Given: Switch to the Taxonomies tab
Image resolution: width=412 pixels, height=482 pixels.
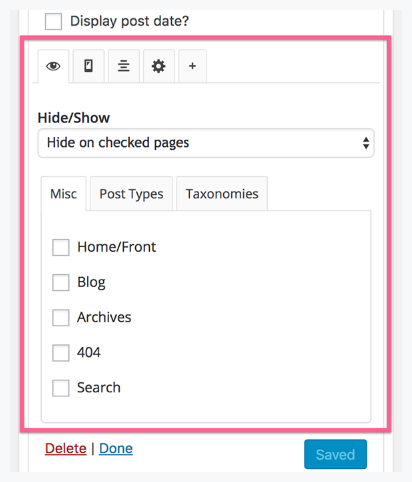Looking at the screenshot, I should click(222, 194).
